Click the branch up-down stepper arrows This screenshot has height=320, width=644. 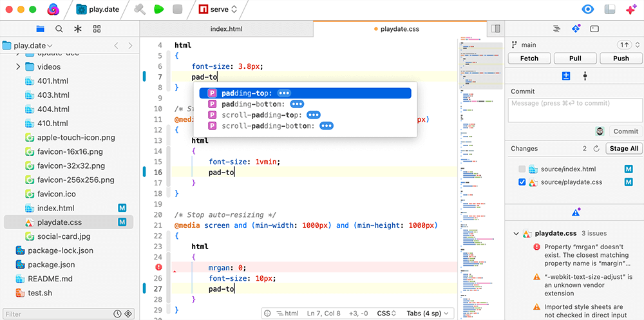coord(638,45)
